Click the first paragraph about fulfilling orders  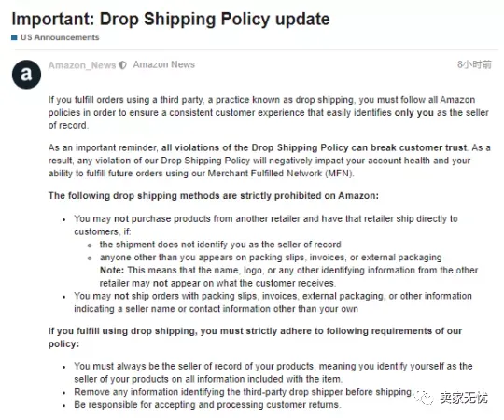(269, 113)
